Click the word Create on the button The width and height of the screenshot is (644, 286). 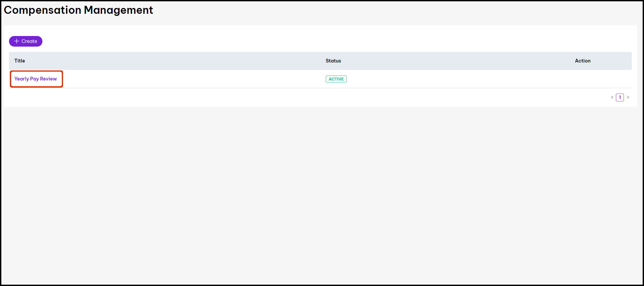[x=29, y=41]
